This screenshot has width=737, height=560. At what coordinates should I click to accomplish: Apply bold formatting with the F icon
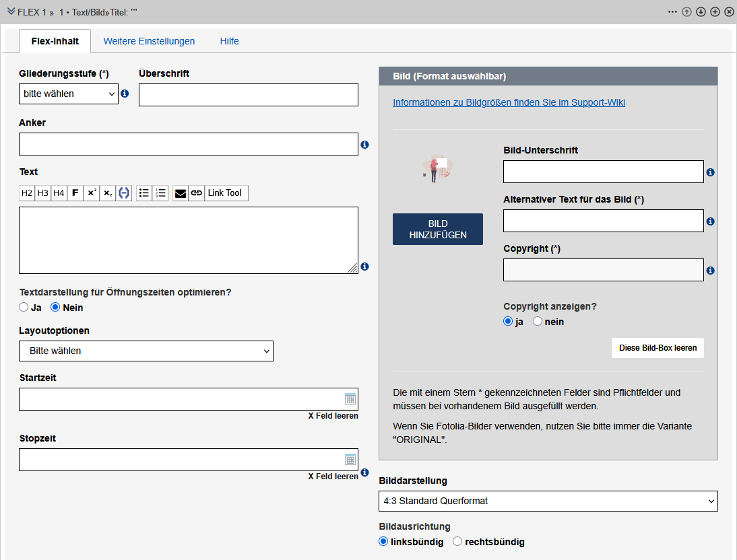point(75,193)
